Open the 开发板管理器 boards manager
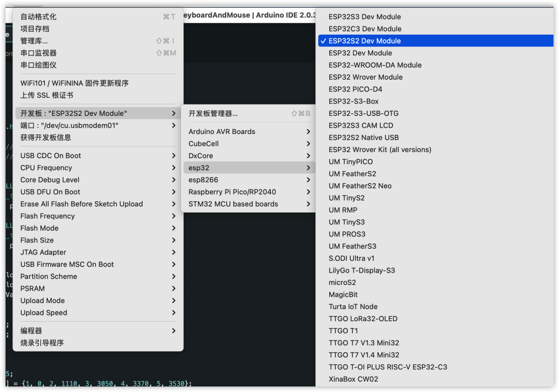 (x=249, y=114)
